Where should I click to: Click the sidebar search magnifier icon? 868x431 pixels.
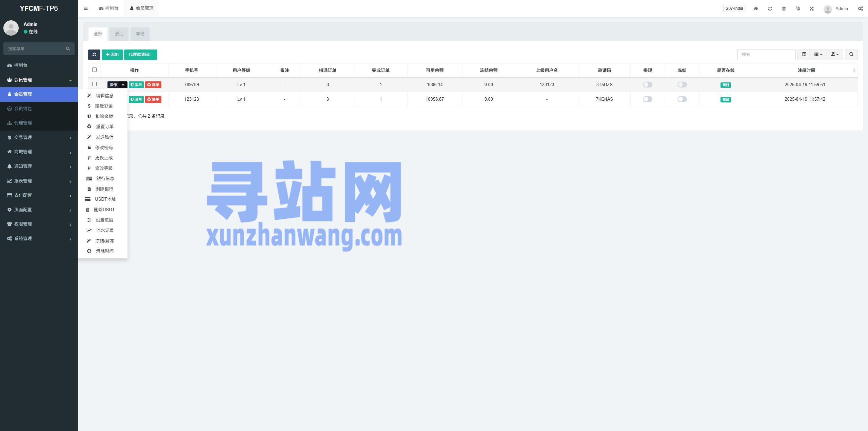point(68,48)
